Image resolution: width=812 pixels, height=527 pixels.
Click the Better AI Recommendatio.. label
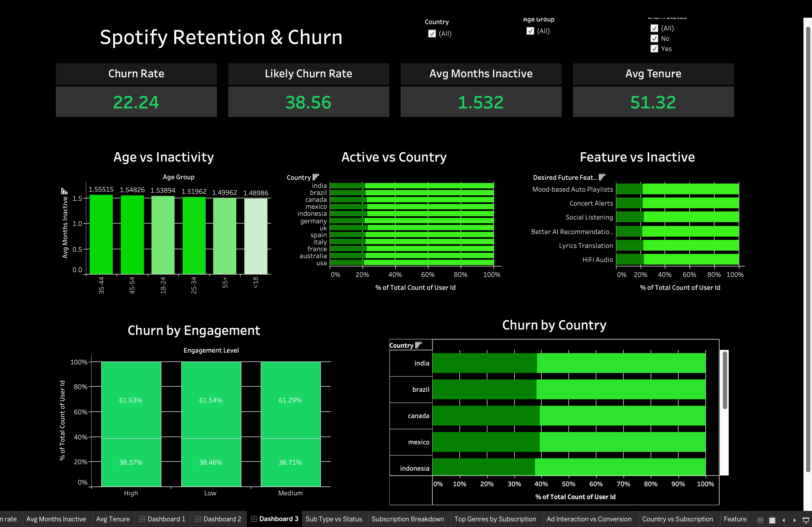pos(572,232)
